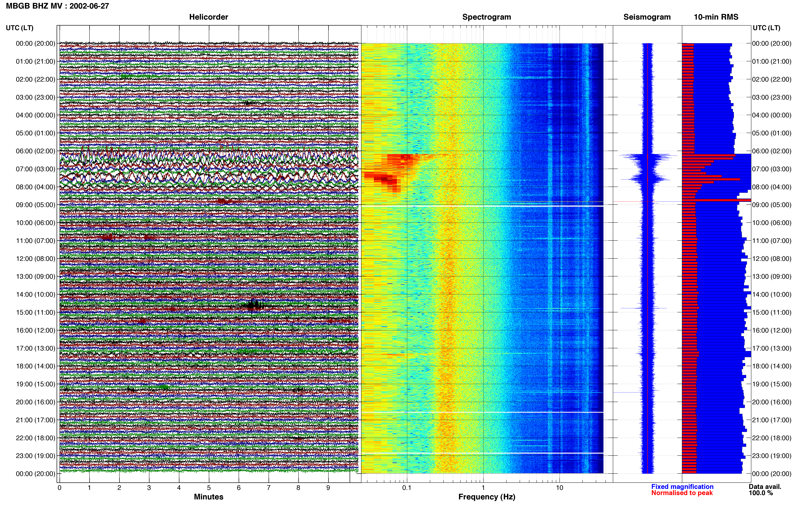The height and width of the screenshot is (508, 812).
Task: Click the '5' tick on Minutes axis
Action: pyautogui.click(x=209, y=488)
